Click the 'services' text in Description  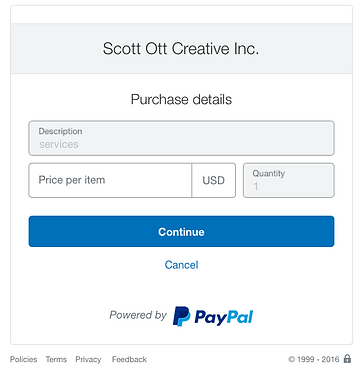click(59, 144)
